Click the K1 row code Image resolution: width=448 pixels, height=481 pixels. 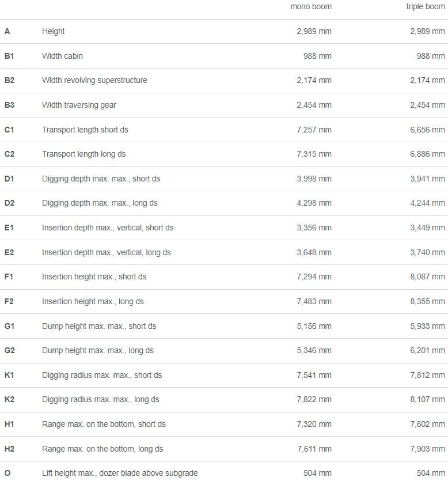pyautogui.click(x=9, y=375)
